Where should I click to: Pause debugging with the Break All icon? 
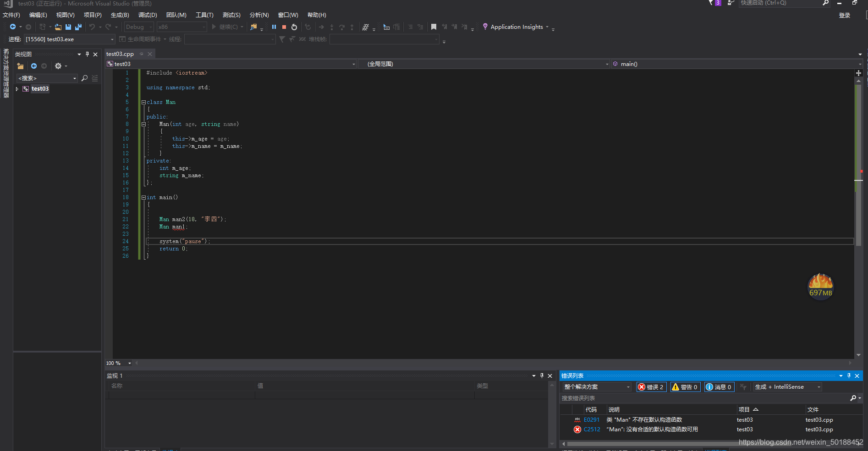coord(274,27)
